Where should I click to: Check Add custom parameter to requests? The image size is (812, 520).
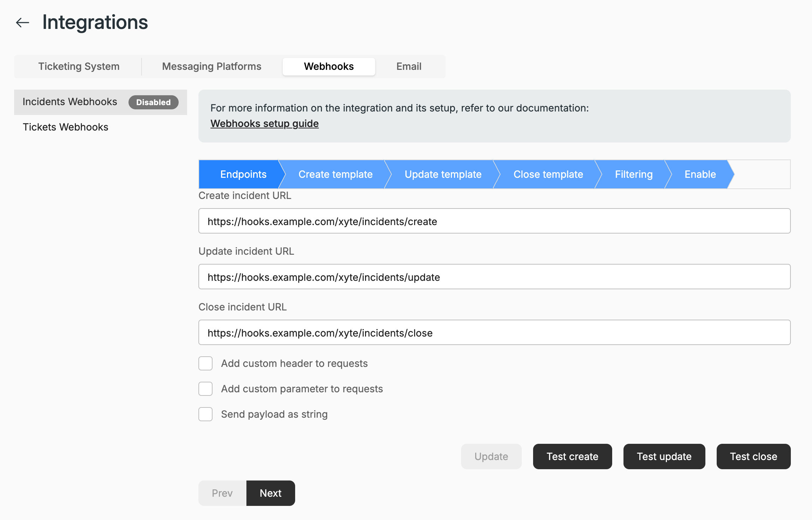(x=205, y=389)
